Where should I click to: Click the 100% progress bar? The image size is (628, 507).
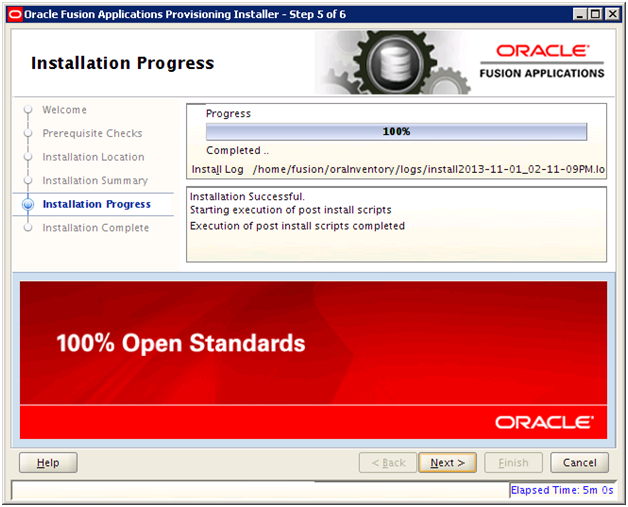396,131
